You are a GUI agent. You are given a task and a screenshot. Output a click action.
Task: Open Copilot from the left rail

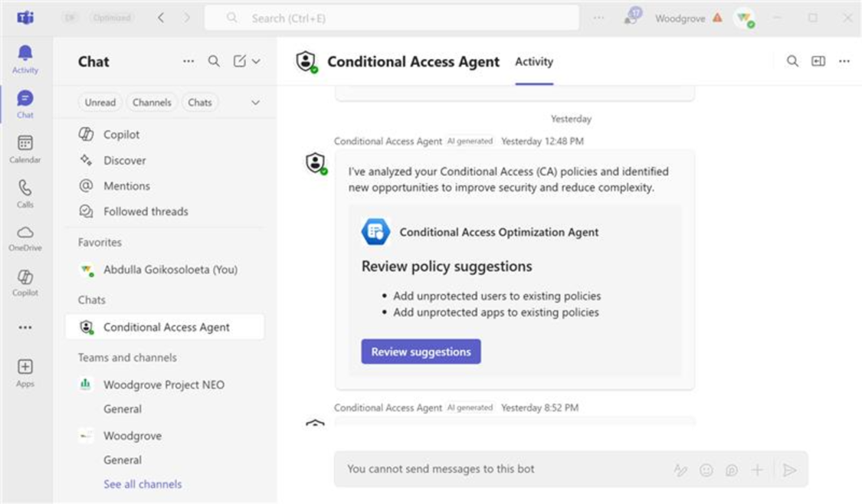pyautogui.click(x=25, y=280)
